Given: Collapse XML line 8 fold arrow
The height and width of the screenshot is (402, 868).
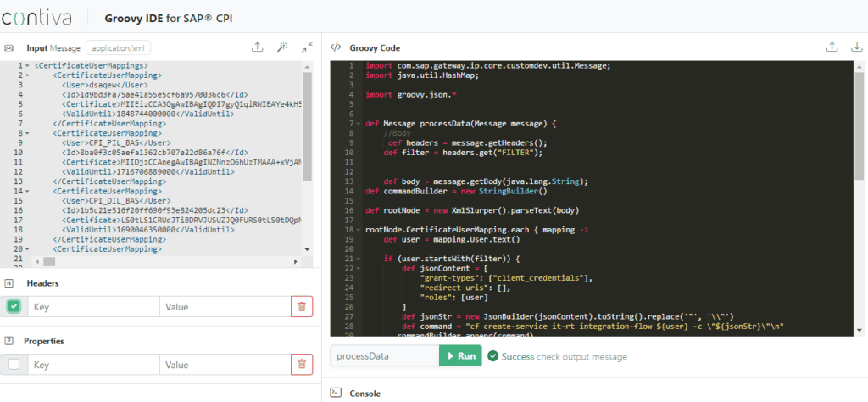Looking at the screenshot, I should tap(28, 133).
